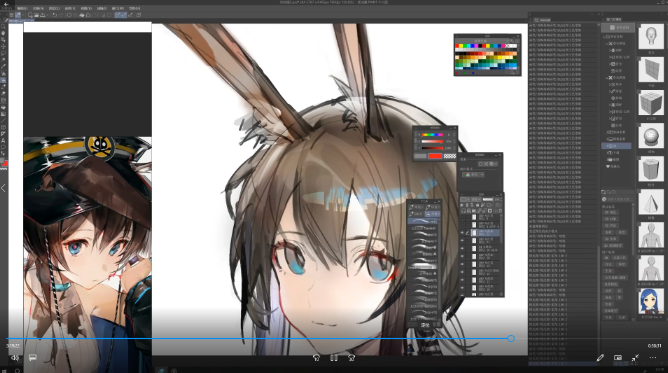The image size is (668, 373).
Task: Click the Open file icon in command bar
Action: point(37,15)
